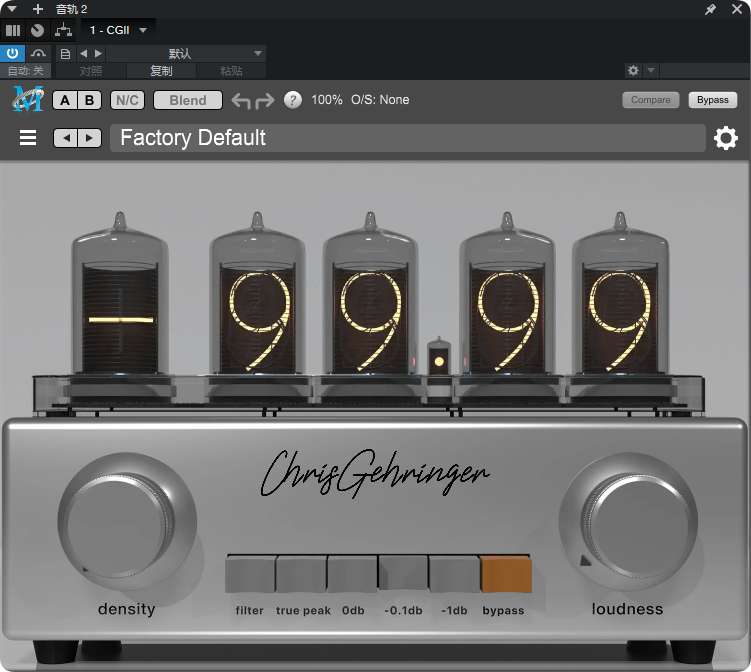The width and height of the screenshot is (751, 672).
Task: Select the -0.1db ceiling switch
Action: 403,572
